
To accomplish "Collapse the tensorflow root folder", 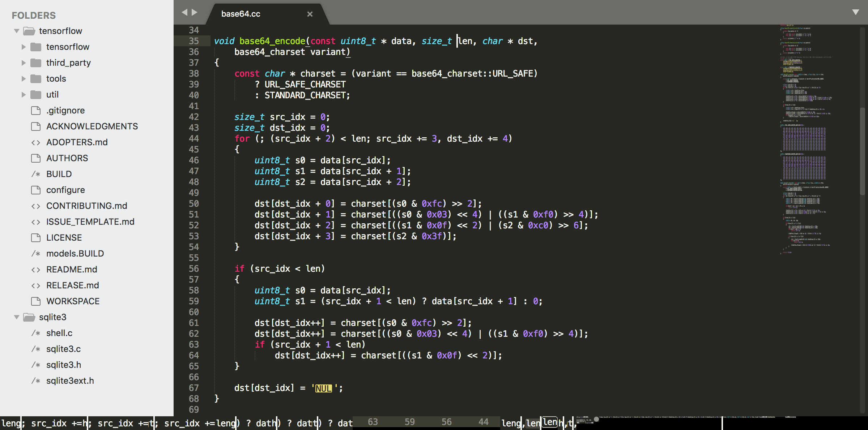I will pos(16,31).
